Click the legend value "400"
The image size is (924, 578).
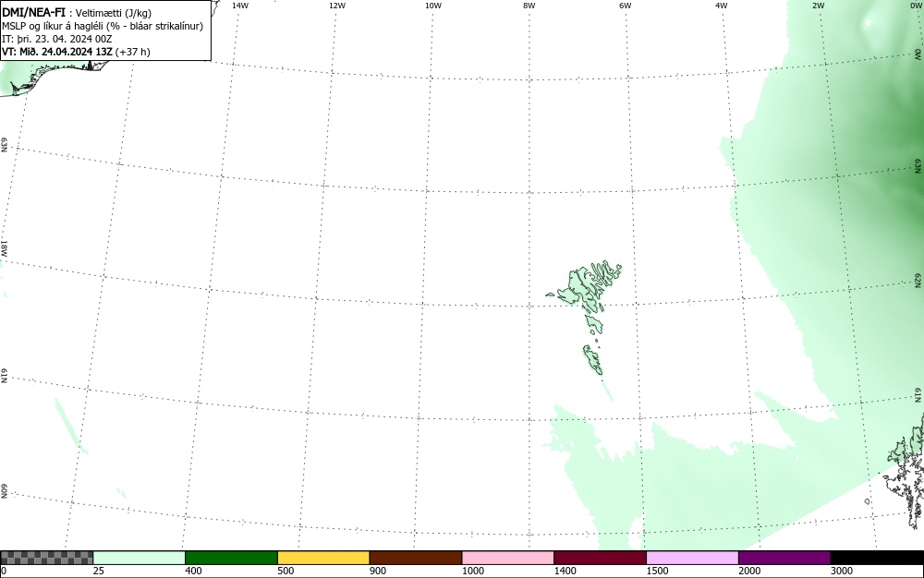tap(193, 571)
